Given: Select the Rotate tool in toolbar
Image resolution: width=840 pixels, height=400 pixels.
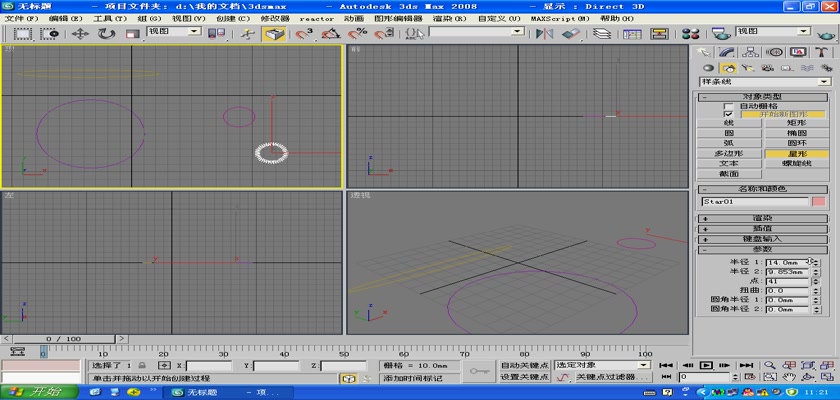Looking at the screenshot, I should pos(106,34).
